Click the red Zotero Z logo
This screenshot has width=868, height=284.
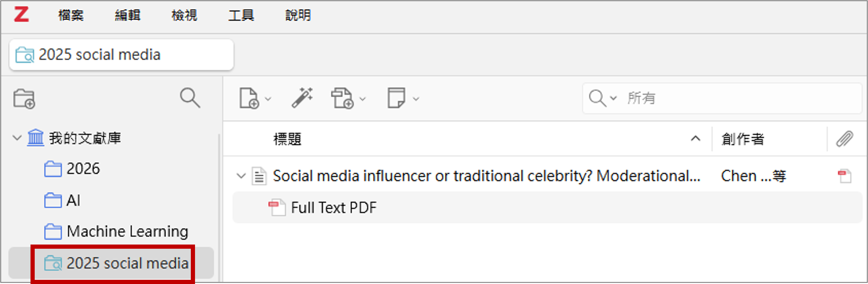(21, 15)
